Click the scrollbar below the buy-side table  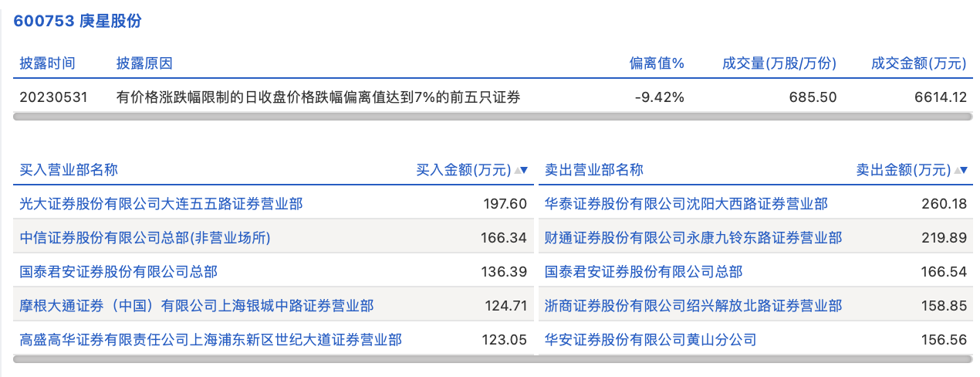274,359
